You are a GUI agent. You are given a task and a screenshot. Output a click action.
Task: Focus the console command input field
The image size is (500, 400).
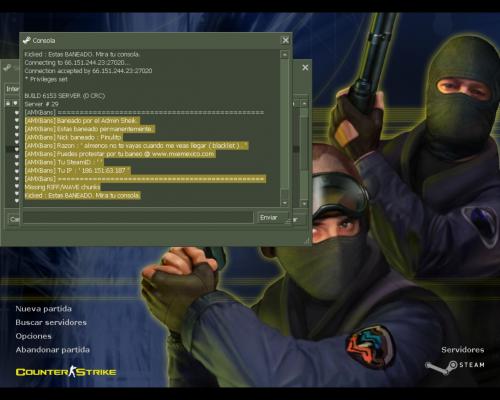(138, 217)
